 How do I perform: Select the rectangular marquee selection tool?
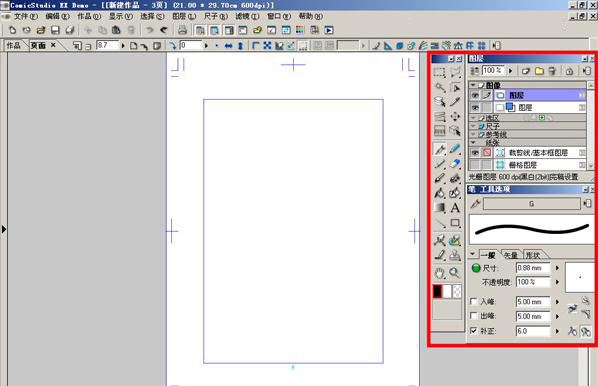coord(439,72)
